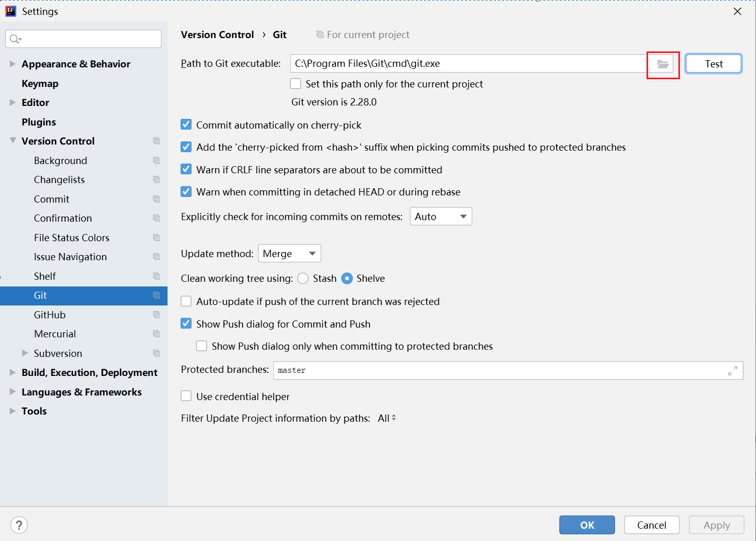The height and width of the screenshot is (541, 756).
Task: Expand the Subversion tree node
Action: click(25, 353)
